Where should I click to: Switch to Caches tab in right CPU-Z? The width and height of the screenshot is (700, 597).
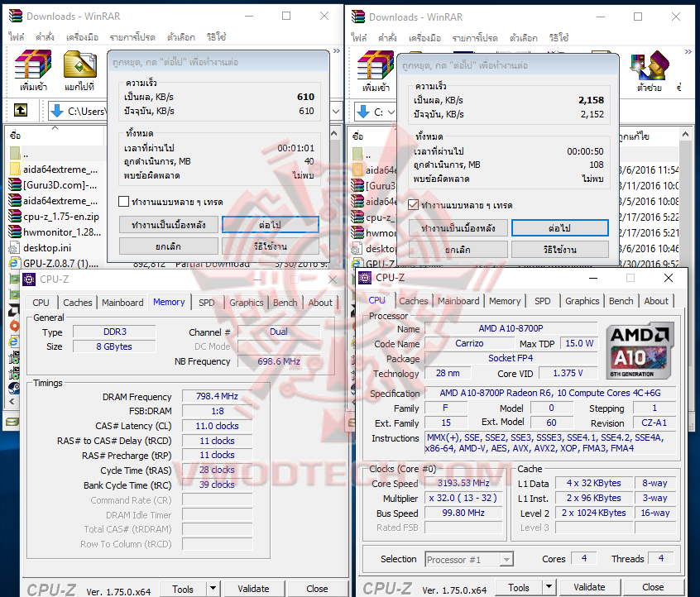click(x=414, y=301)
